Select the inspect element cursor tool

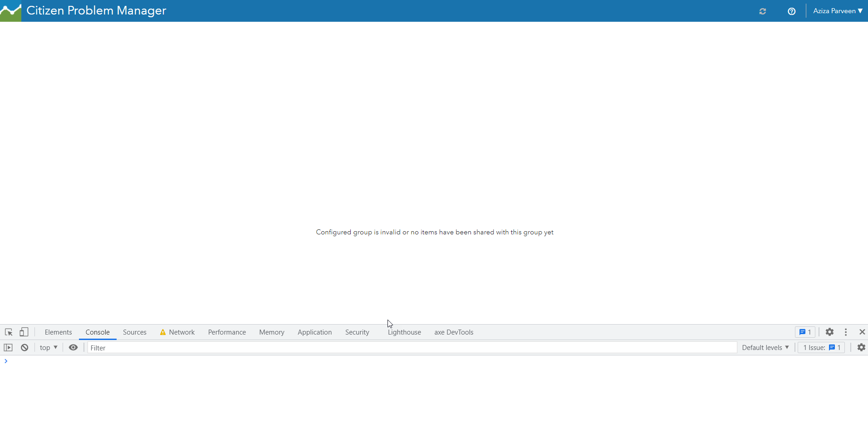(8, 332)
